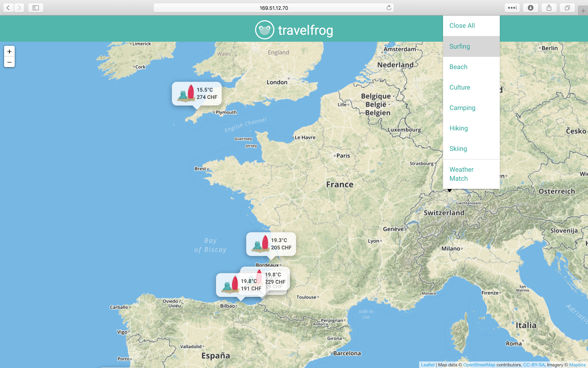Viewport: 588px width, 368px height.
Task: Open the Leaflet attribution link
Action: (428, 365)
